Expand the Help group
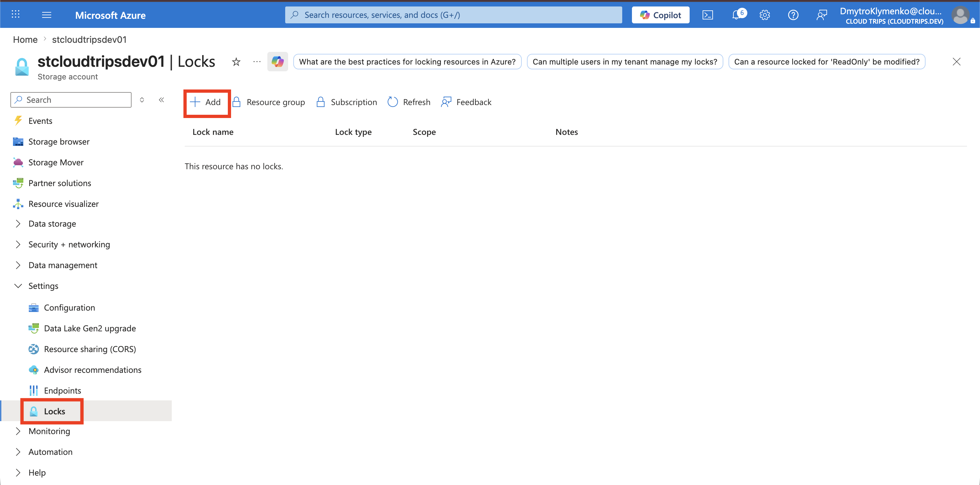 point(37,473)
